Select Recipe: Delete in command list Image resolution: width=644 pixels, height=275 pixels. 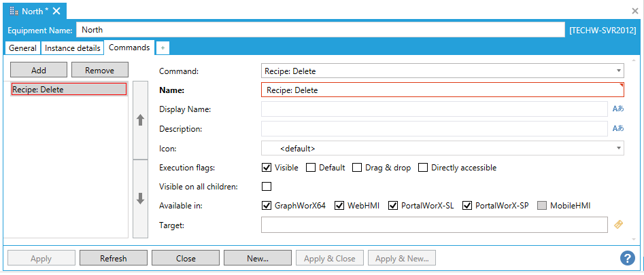(x=69, y=89)
